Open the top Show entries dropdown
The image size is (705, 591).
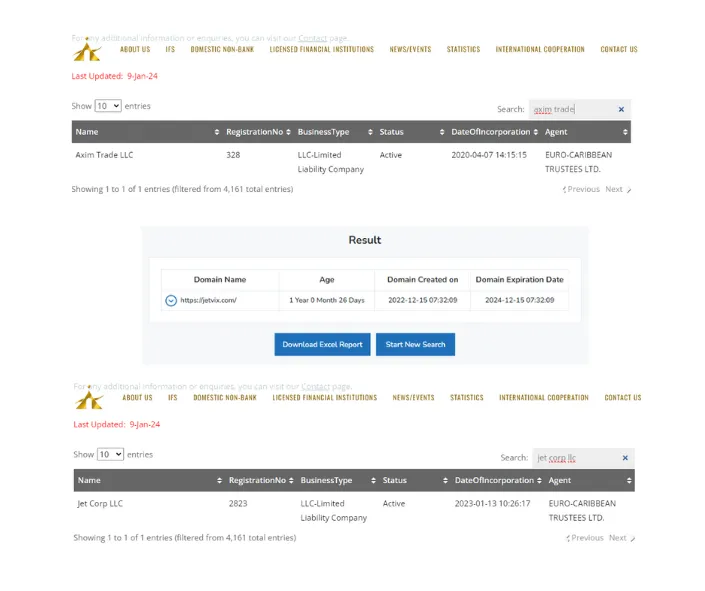[108, 106]
